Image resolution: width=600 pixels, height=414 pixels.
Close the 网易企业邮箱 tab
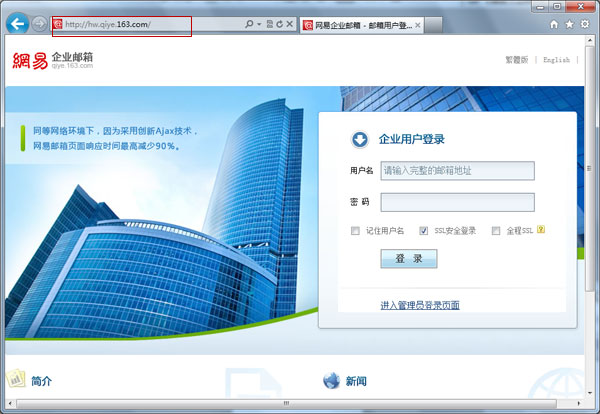417,25
